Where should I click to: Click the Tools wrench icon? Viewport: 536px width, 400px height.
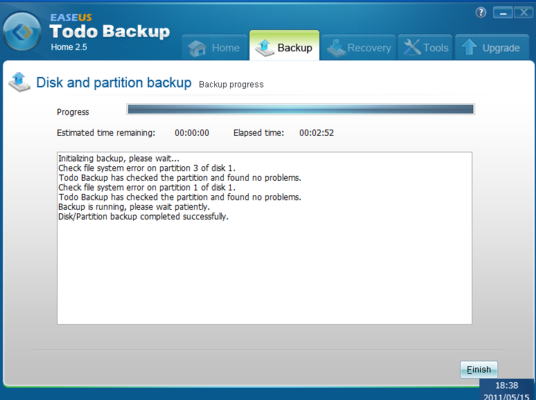pyautogui.click(x=412, y=47)
